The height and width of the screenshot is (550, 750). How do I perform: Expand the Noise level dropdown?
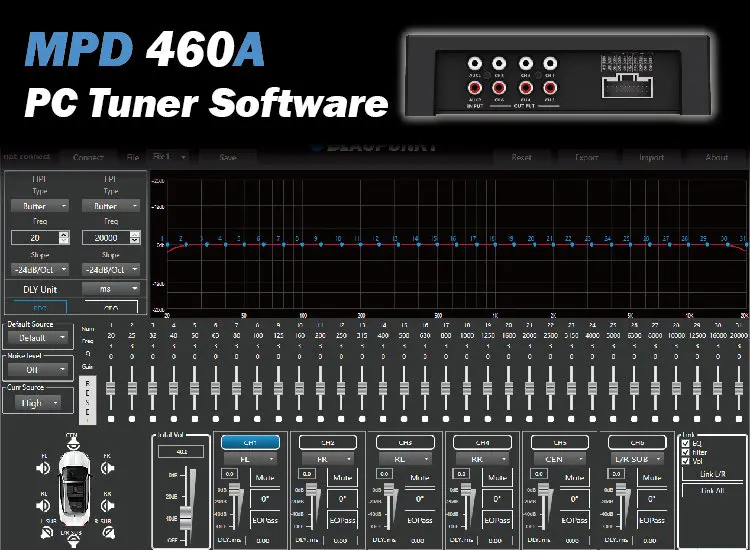[40, 370]
